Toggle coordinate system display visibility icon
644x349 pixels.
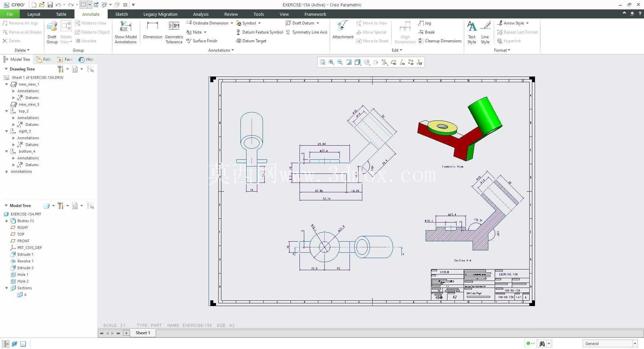(419, 62)
